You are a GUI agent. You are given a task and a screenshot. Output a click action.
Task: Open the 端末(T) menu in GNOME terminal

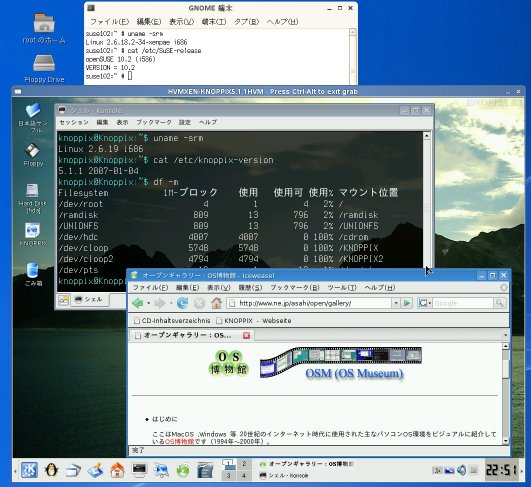[213, 22]
